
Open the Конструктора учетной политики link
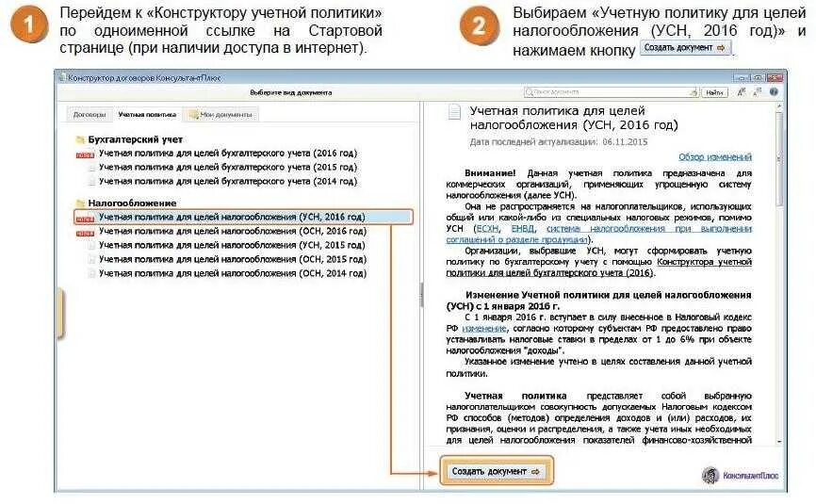704,262
